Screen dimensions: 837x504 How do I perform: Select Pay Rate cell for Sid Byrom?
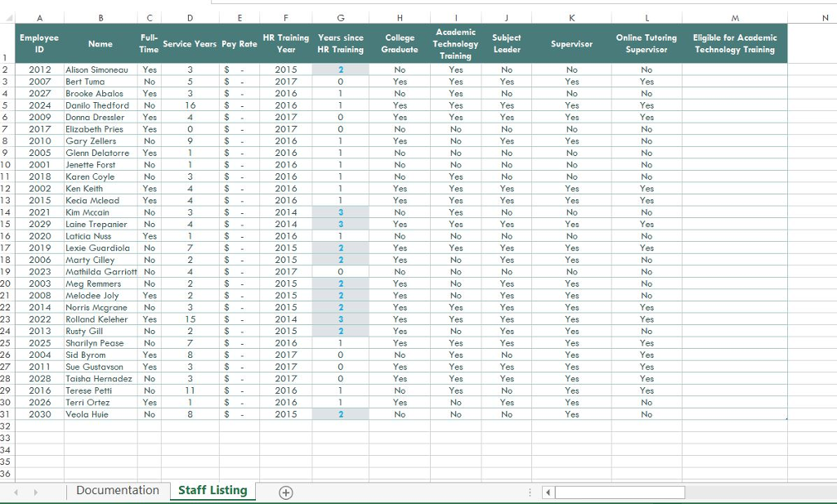point(239,355)
